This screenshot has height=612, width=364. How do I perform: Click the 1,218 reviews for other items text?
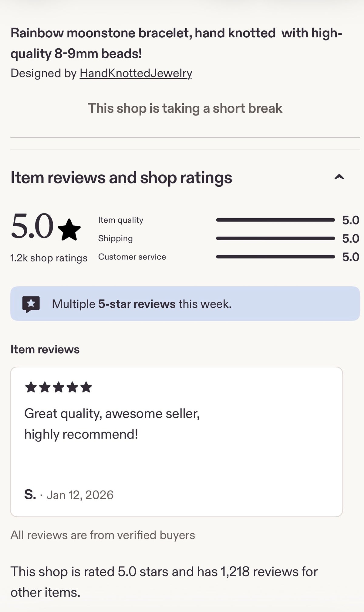pos(164,582)
